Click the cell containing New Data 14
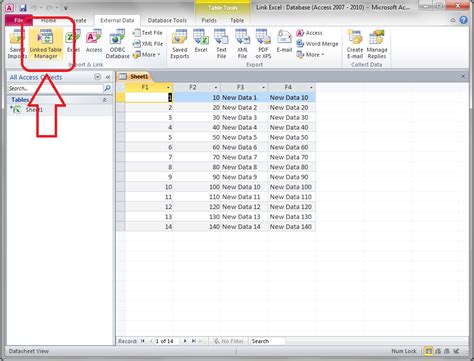 pyautogui.click(x=244, y=227)
